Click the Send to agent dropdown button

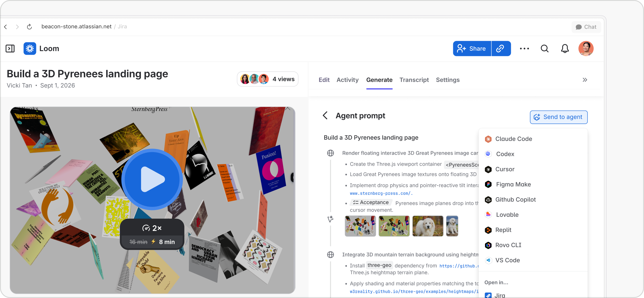559,117
